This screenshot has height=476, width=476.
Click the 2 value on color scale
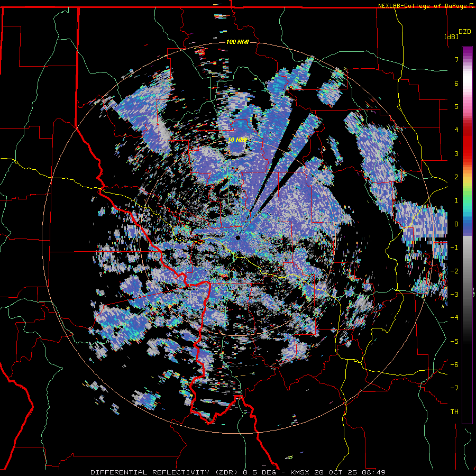456,177
